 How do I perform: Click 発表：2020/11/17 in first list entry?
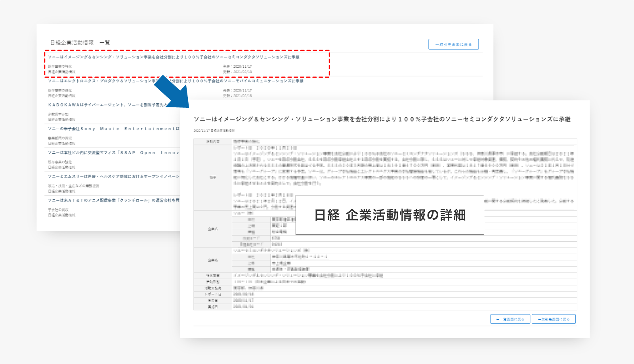[x=237, y=67]
